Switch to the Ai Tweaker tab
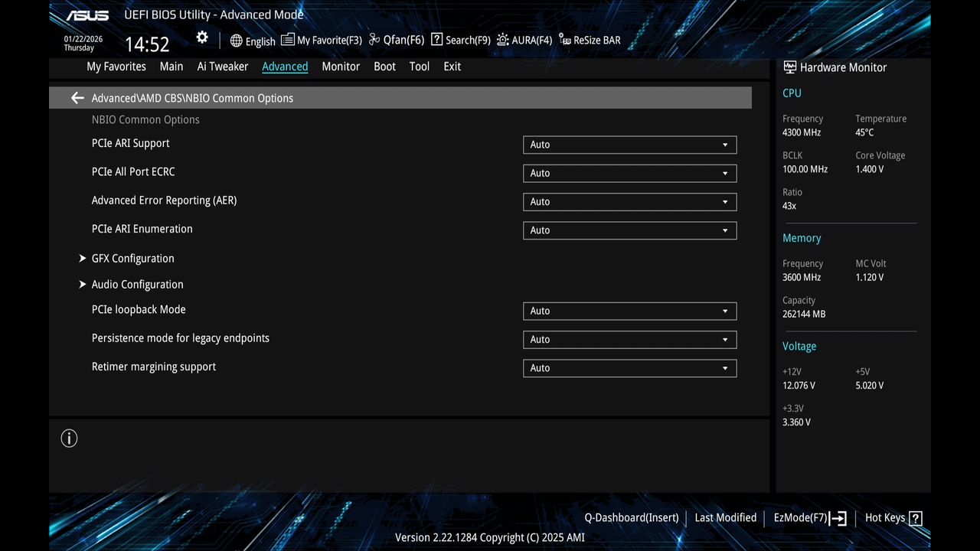This screenshot has width=980, height=551. tap(222, 67)
